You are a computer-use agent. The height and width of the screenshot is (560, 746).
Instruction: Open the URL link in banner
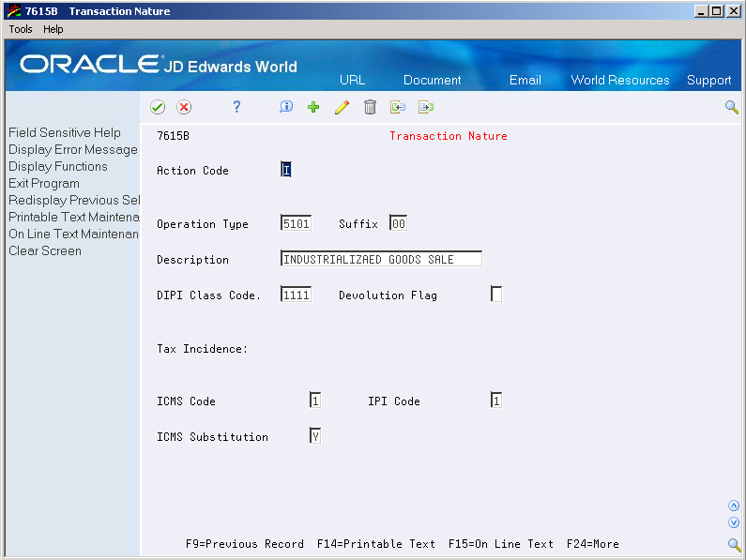352,80
